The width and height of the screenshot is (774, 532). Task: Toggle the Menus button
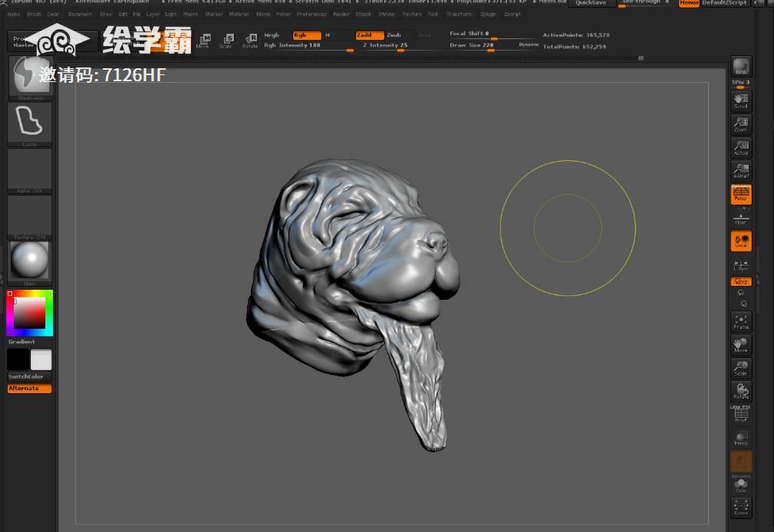point(689,3)
